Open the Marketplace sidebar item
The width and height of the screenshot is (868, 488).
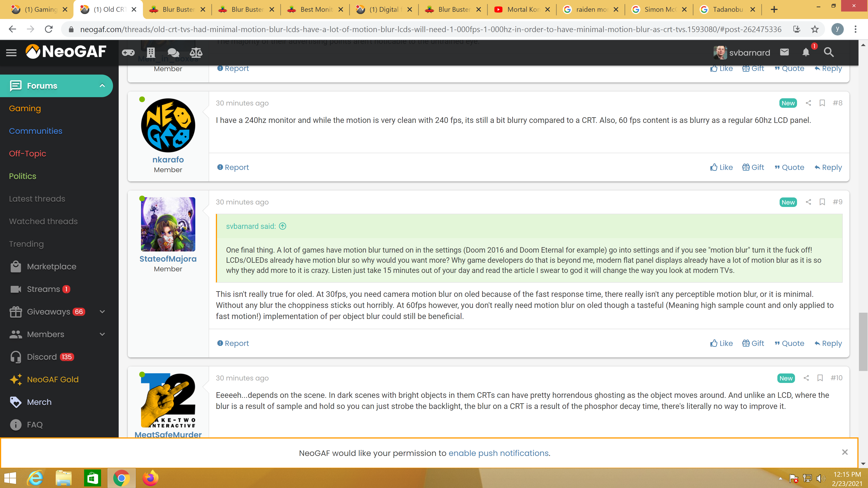(43, 266)
